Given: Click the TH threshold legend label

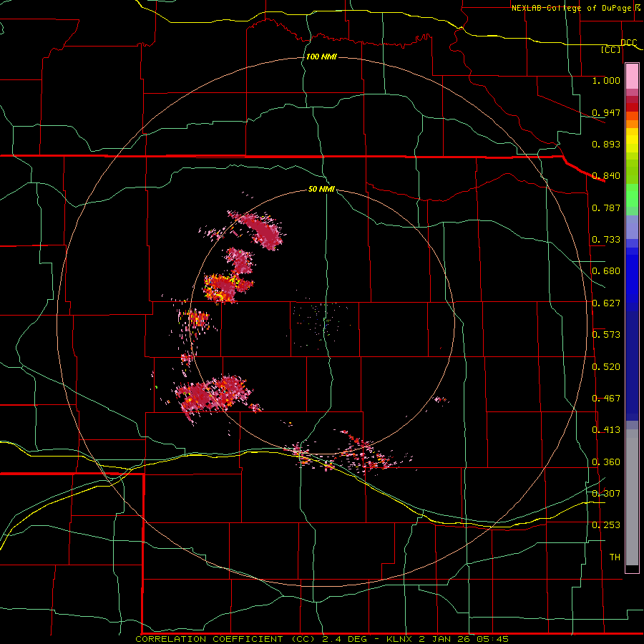Looking at the screenshot, I should coord(615,557).
